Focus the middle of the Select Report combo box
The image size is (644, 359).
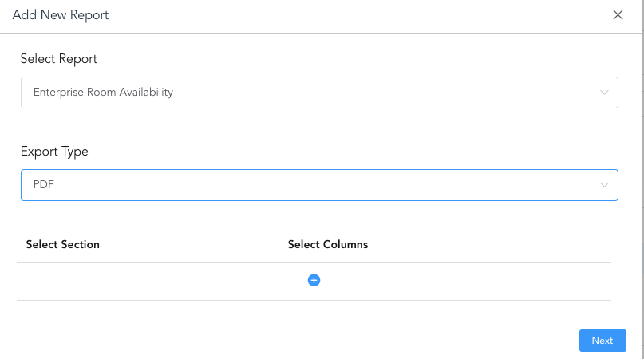coord(319,93)
